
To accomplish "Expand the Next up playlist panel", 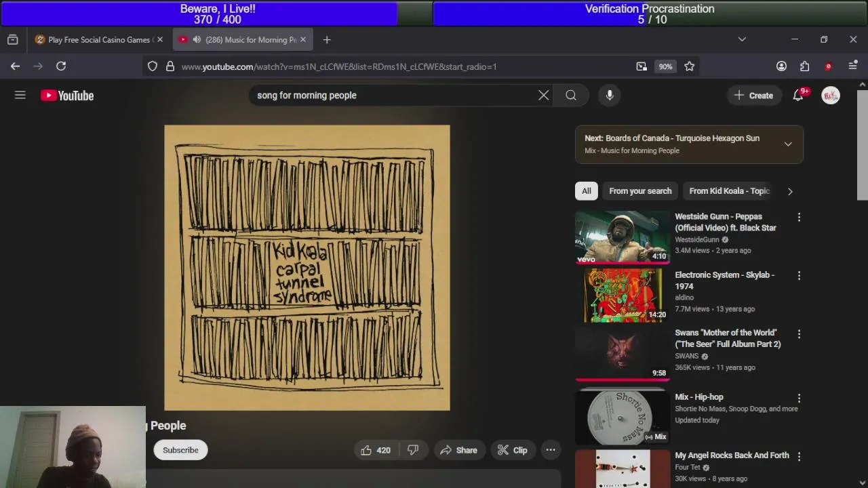I will coord(788,144).
